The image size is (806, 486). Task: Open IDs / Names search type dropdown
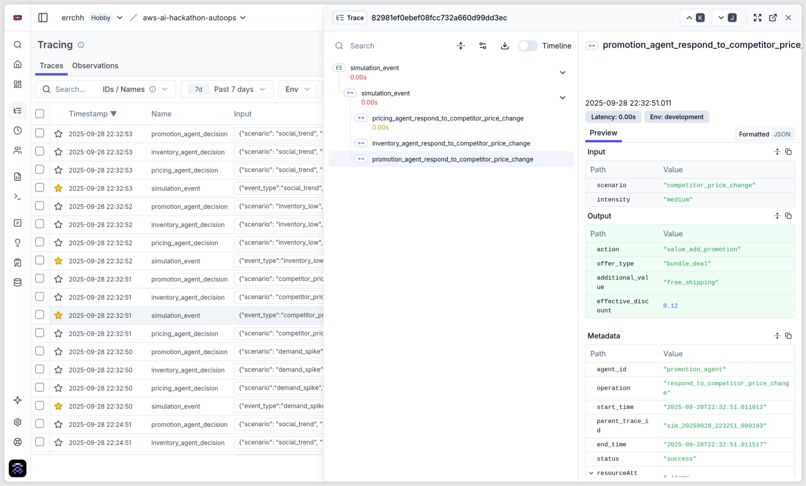[135, 89]
